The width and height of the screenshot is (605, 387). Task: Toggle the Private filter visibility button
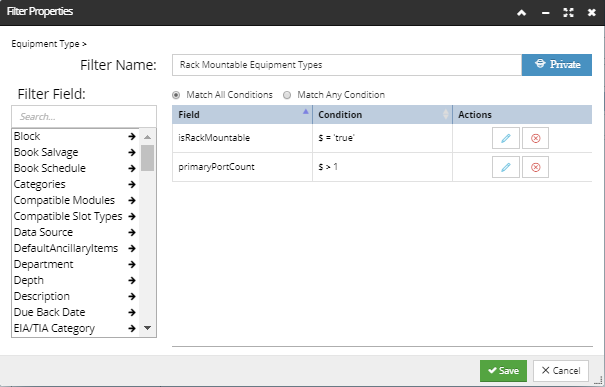tap(557, 65)
